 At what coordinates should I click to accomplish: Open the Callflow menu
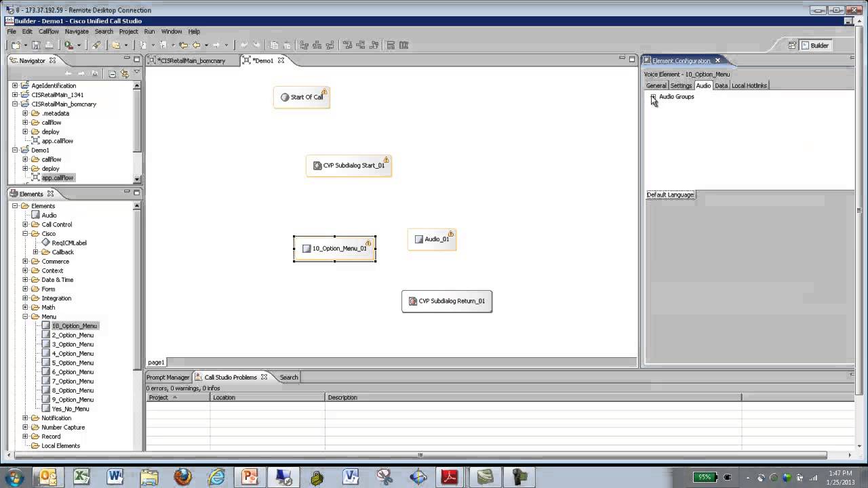[x=49, y=31]
